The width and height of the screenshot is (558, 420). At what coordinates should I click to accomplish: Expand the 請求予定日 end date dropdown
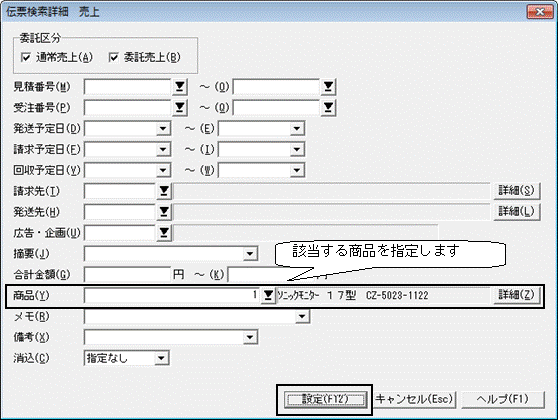296,150
